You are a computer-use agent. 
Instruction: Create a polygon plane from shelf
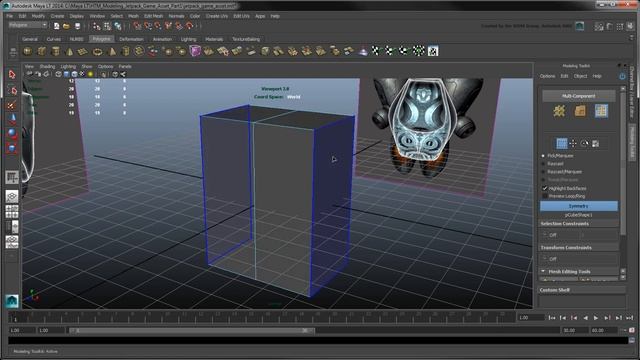click(83, 51)
